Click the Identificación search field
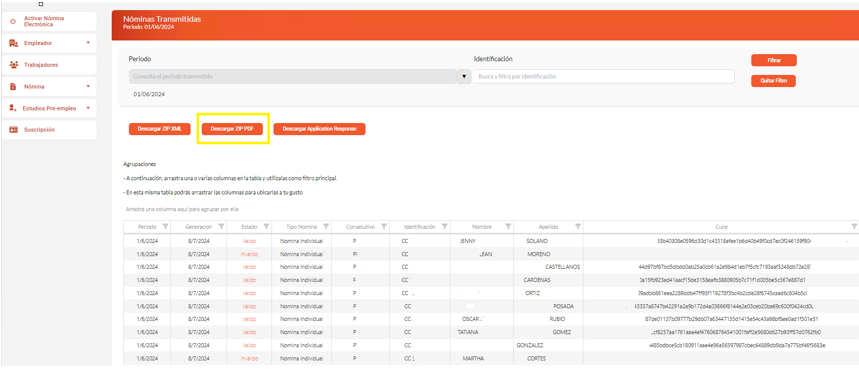Image resolution: width=859 pixels, height=372 pixels. (604, 77)
